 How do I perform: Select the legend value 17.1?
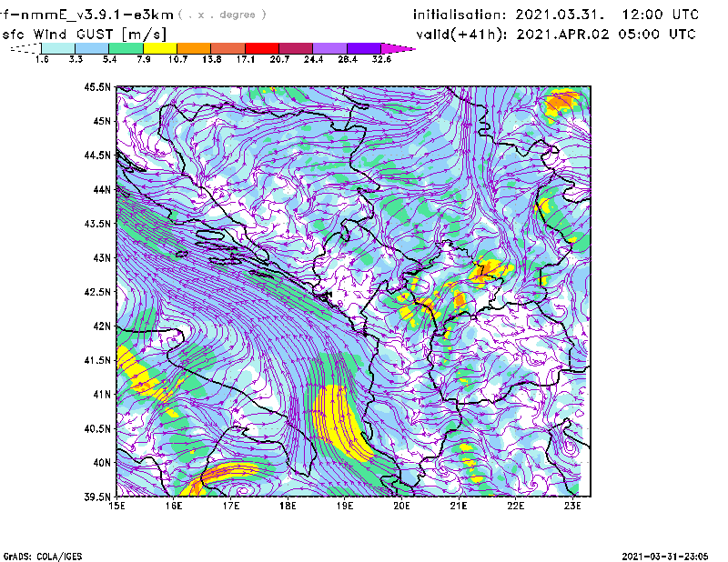[246, 59]
